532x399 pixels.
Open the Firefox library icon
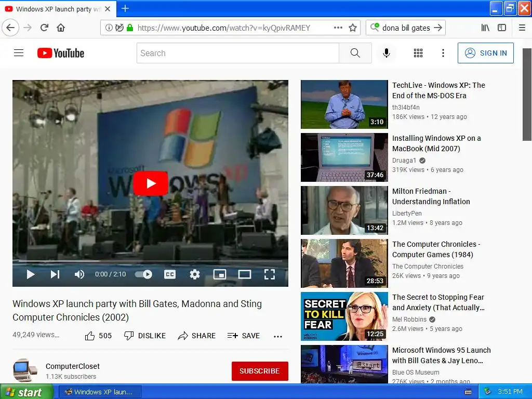tap(485, 28)
